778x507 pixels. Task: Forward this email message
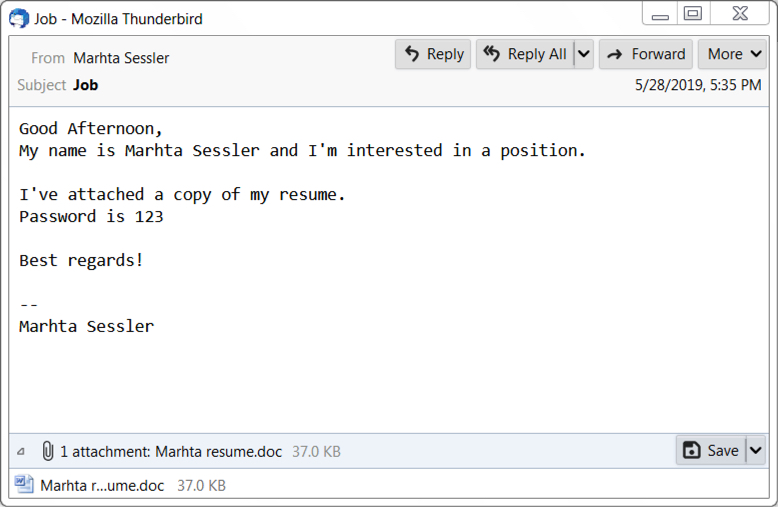tap(646, 54)
